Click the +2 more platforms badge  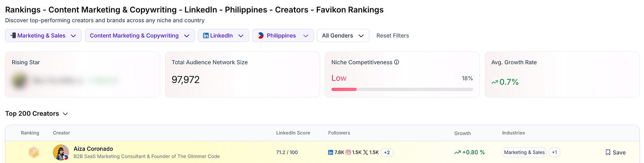tap(387, 152)
